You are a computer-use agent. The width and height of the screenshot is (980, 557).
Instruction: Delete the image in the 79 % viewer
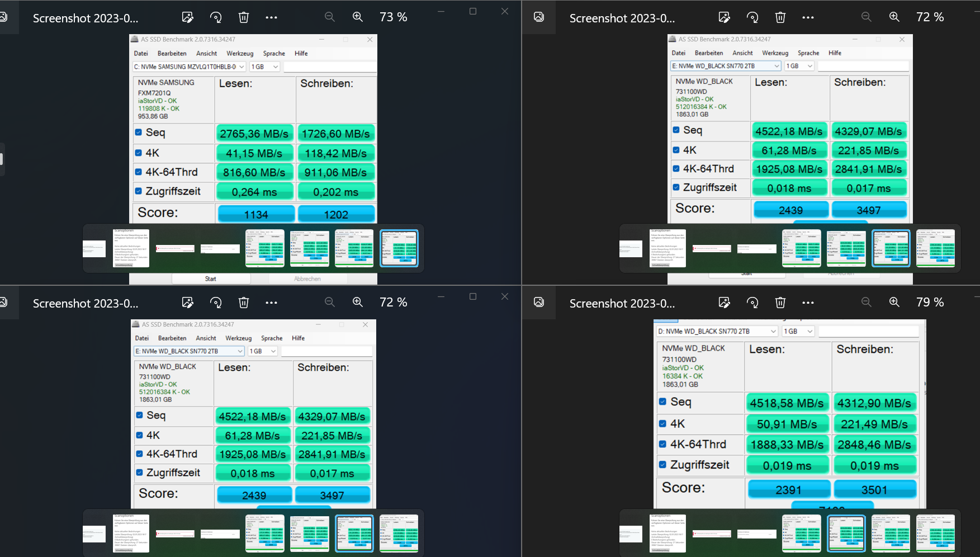(x=780, y=303)
